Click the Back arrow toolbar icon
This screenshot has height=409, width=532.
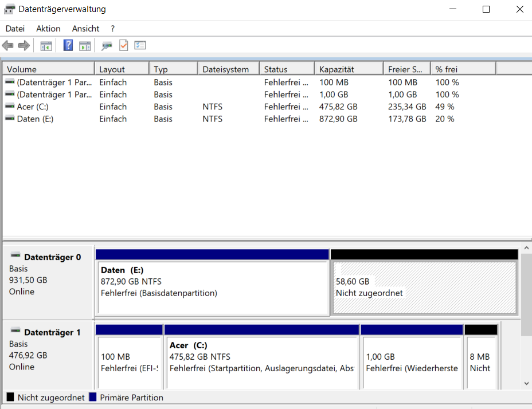click(7, 45)
